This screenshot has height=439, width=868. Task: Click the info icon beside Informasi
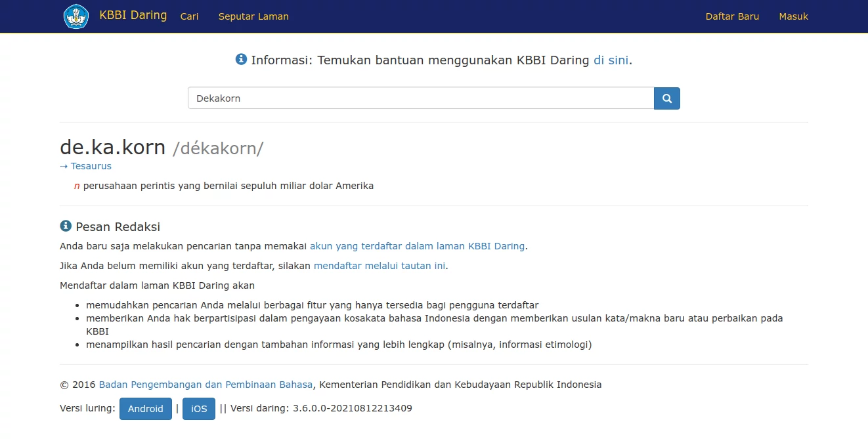[x=241, y=59]
